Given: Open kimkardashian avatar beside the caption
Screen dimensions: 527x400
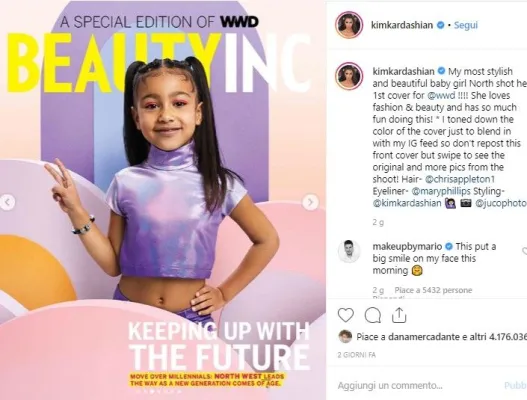Looking at the screenshot, I should [349, 76].
